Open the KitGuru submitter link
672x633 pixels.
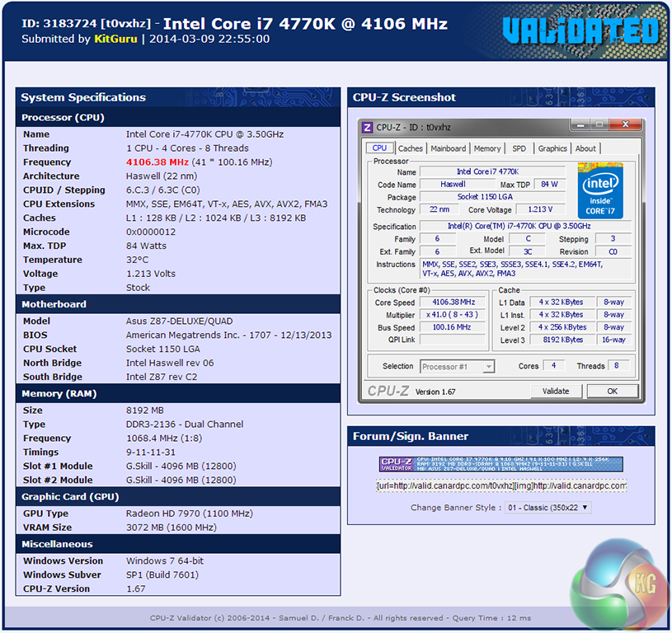115,39
